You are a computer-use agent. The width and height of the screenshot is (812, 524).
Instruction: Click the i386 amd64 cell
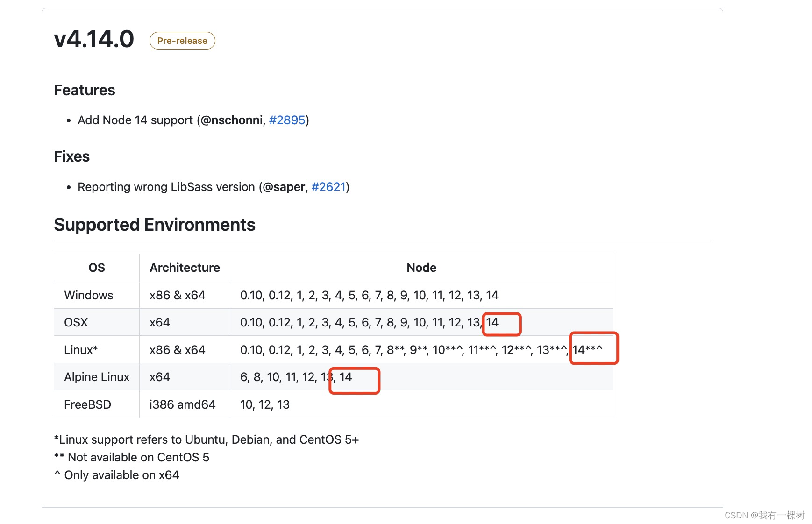[x=185, y=404]
